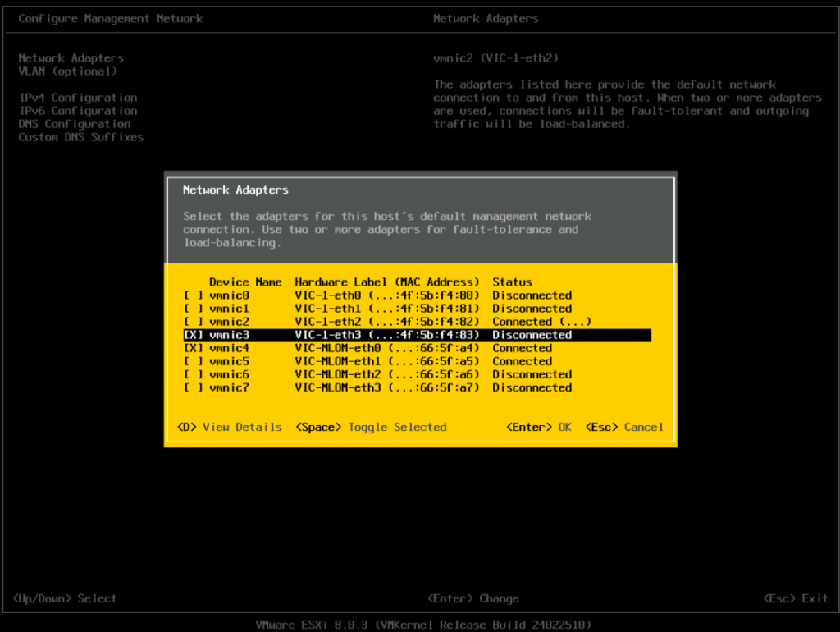Click VMware ESXi 8.0.3 version footer
Screen dimensions: 840x632
(x=423, y=625)
